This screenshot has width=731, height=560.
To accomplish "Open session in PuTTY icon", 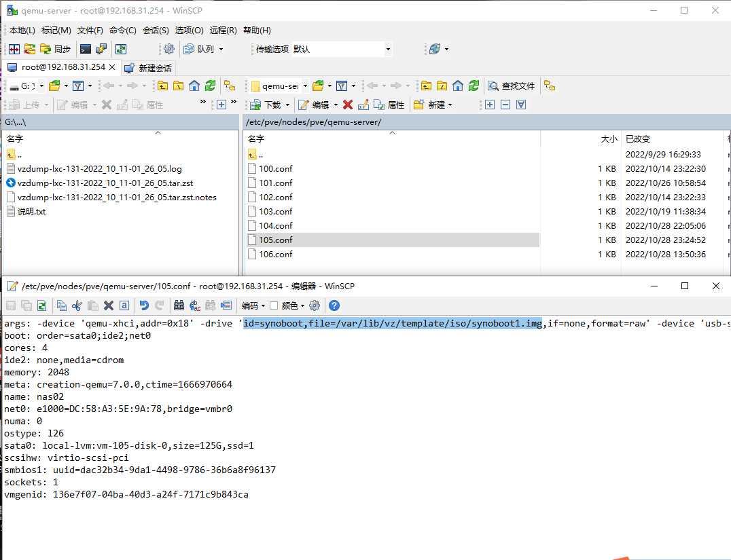I will click(x=101, y=49).
